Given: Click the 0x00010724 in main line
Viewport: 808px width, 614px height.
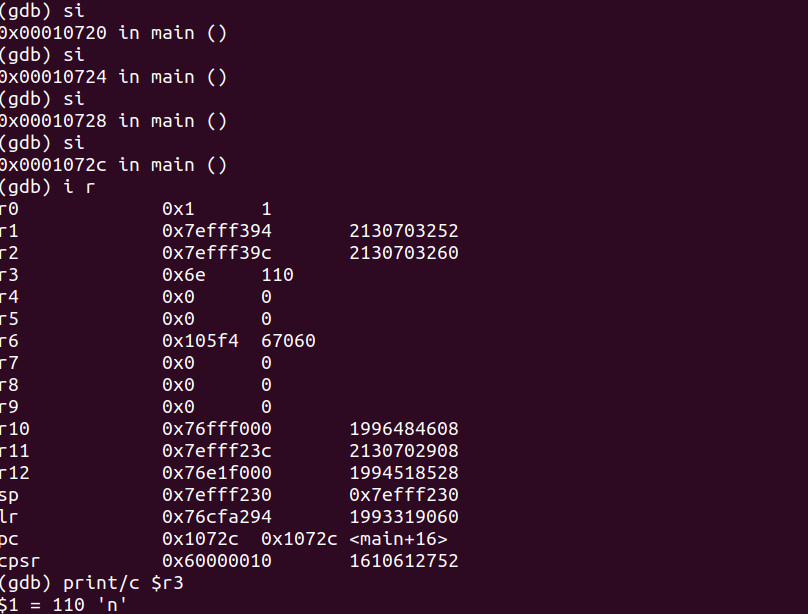Looking at the screenshot, I should pos(113,77).
